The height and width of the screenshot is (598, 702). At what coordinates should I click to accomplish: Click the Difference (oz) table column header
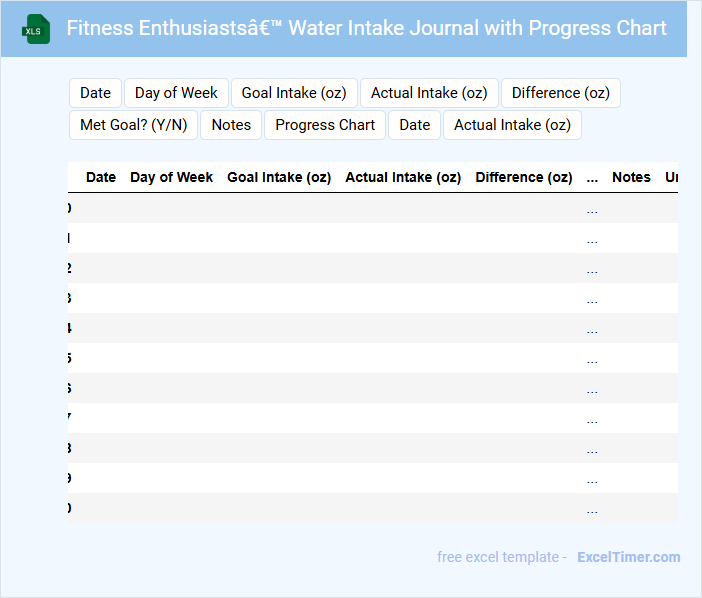pos(524,177)
